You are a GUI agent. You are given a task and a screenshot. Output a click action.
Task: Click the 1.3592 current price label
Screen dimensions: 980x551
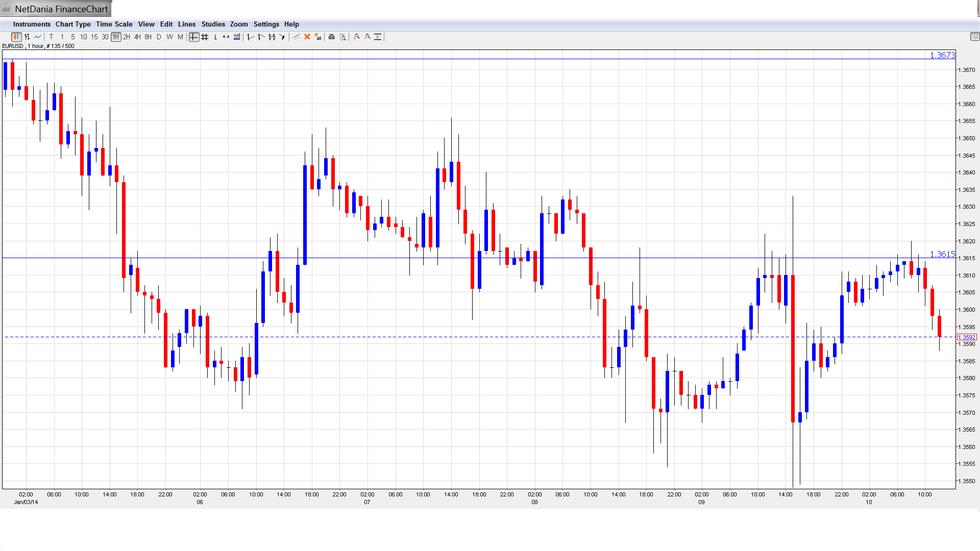coord(966,337)
